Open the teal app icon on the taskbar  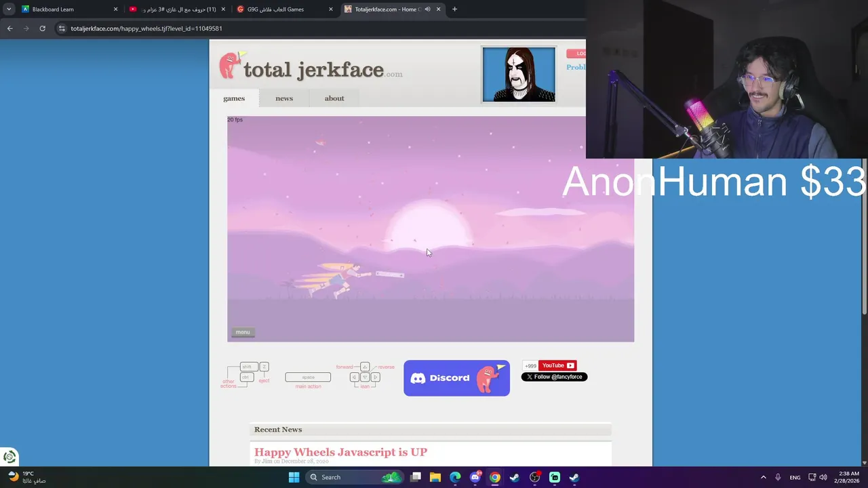[555, 477]
